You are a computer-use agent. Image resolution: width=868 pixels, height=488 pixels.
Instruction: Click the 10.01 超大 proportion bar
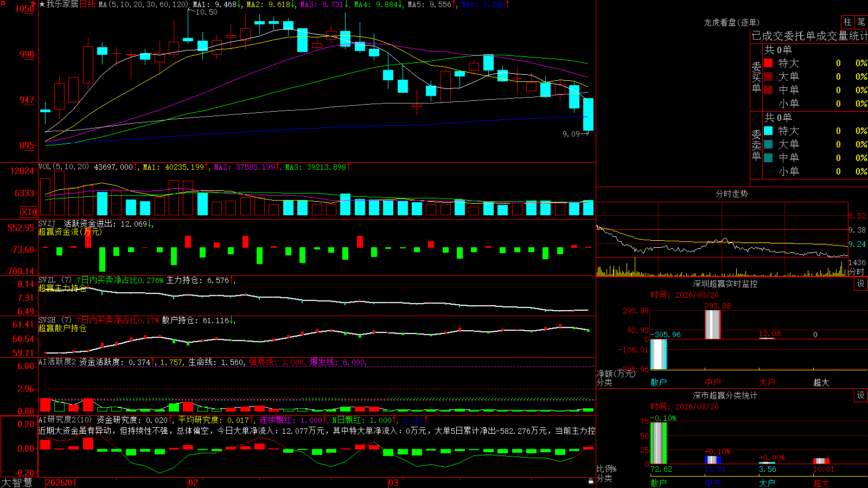(x=821, y=461)
